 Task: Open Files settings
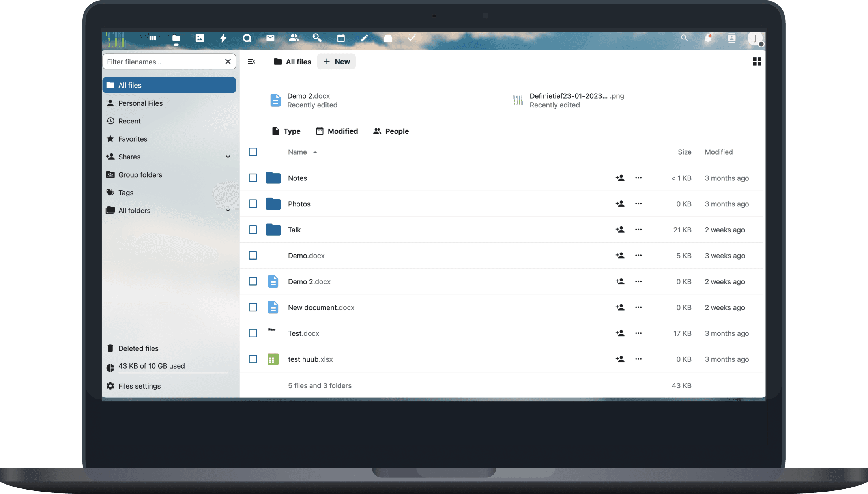(139, 386)
